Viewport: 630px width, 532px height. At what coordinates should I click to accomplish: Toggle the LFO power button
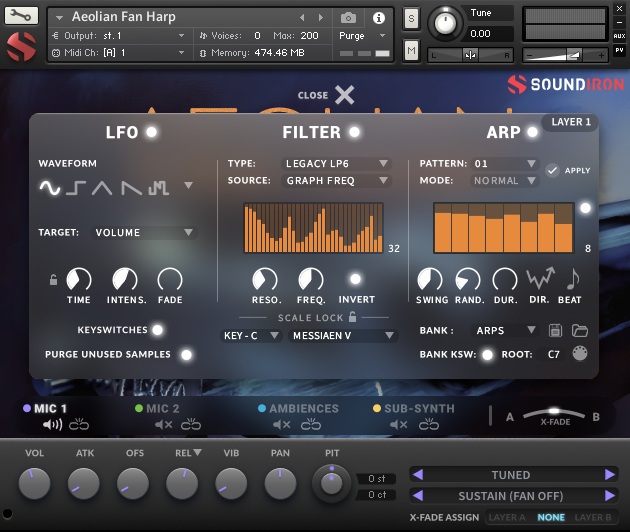pyautogui.click(x=151, y=132)
